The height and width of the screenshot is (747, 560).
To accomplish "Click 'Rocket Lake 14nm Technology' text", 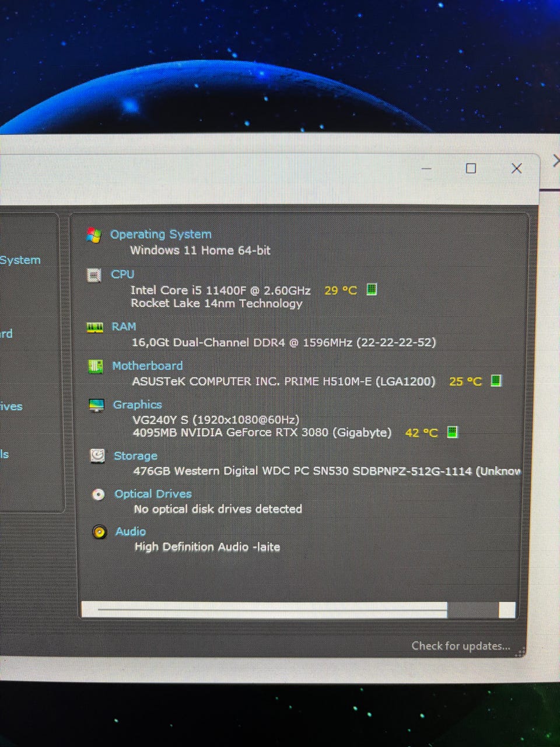I will pyautogui.click(x=216, y=303).
